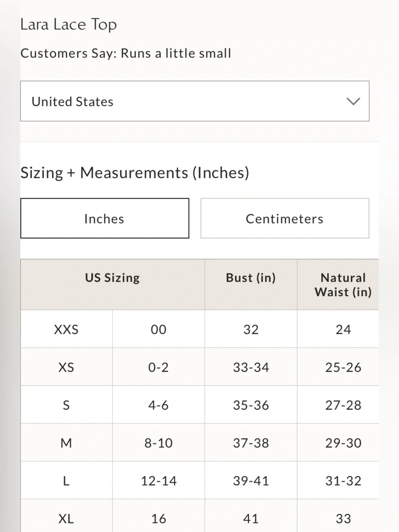The height and width of the screenshot is (532, 399).
Task: Click the Natural Waist (in) header
Action: pyautogui.click(x=343, y=285)
